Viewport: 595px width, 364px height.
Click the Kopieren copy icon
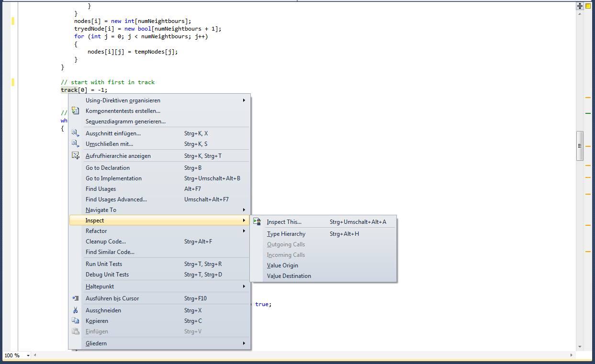(x=75, y=321)
